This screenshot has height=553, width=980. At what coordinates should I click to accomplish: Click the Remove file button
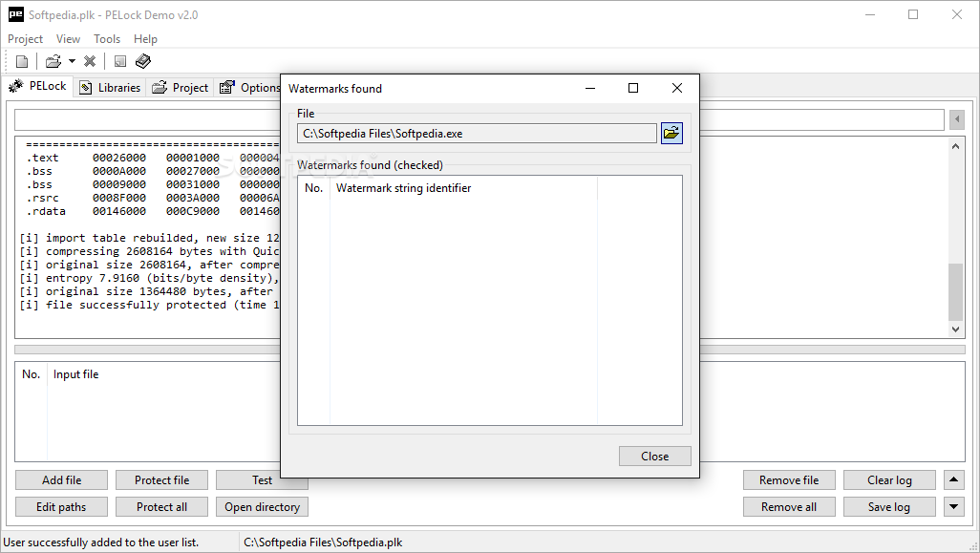[789, 479]
